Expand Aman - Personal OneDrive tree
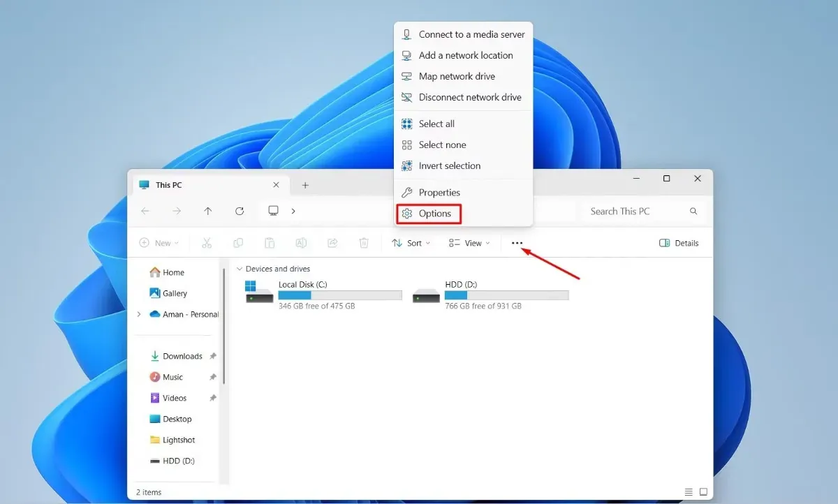Image resolution: width=838 pixels, height=504 pixels. 140,314
